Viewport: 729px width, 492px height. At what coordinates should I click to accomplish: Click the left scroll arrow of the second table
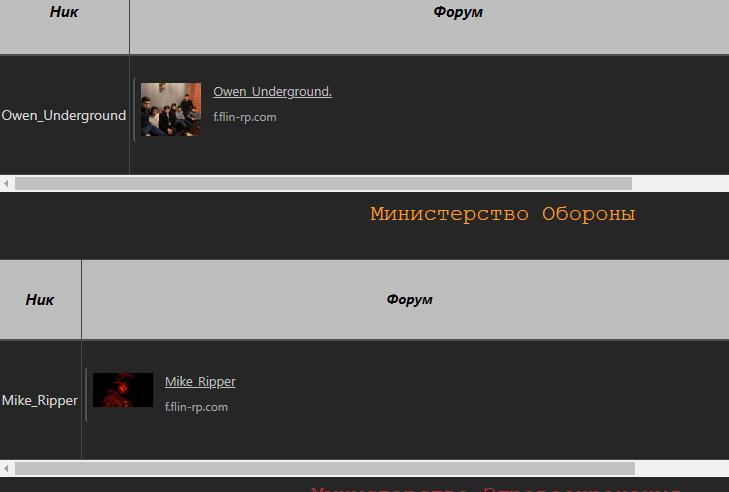[x=6, y=468]
